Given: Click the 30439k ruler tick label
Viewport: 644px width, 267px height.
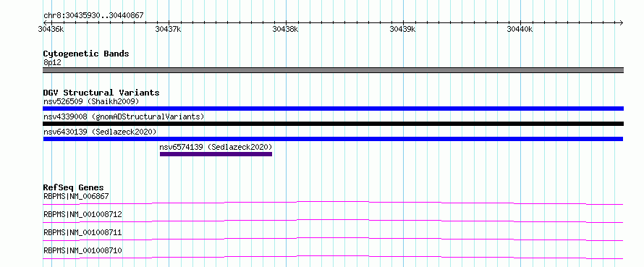Looking at the screenshot, I should point(402,29).
